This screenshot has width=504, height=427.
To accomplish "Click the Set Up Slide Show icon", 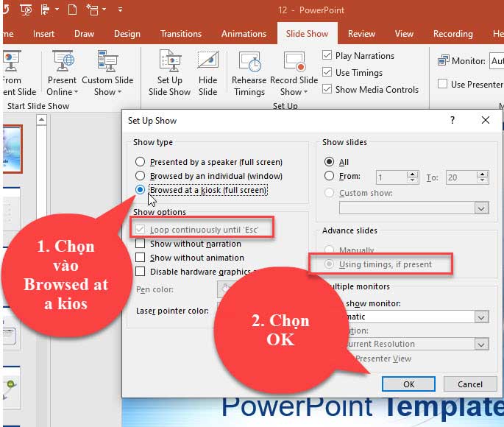I will tap(170, 60).
